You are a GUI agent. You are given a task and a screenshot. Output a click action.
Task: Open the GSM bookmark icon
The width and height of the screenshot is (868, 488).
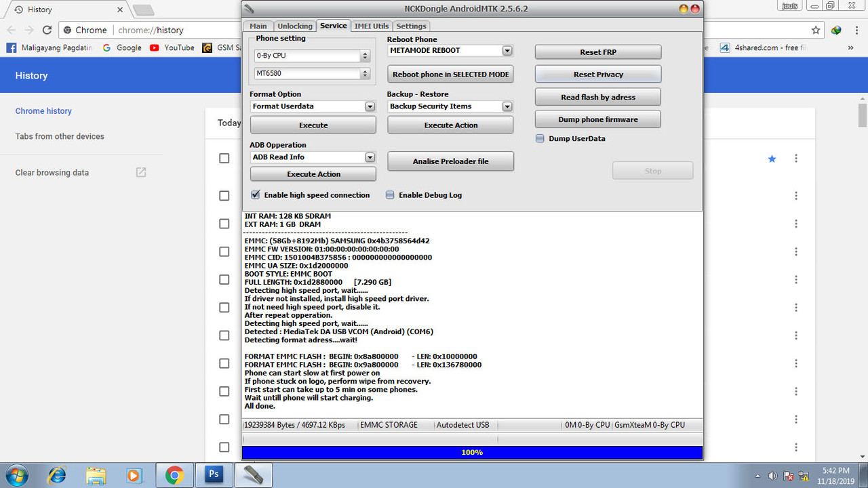tap(207, 47)
